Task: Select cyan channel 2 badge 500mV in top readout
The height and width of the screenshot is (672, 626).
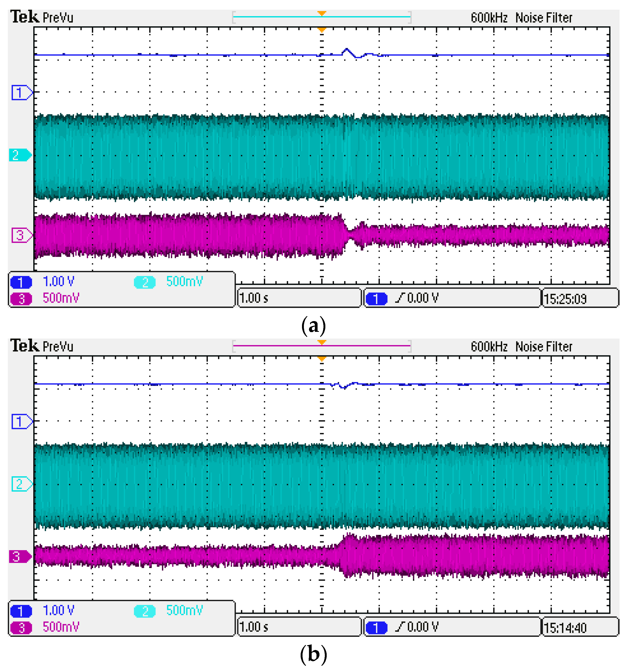Action: coord(145,282)
